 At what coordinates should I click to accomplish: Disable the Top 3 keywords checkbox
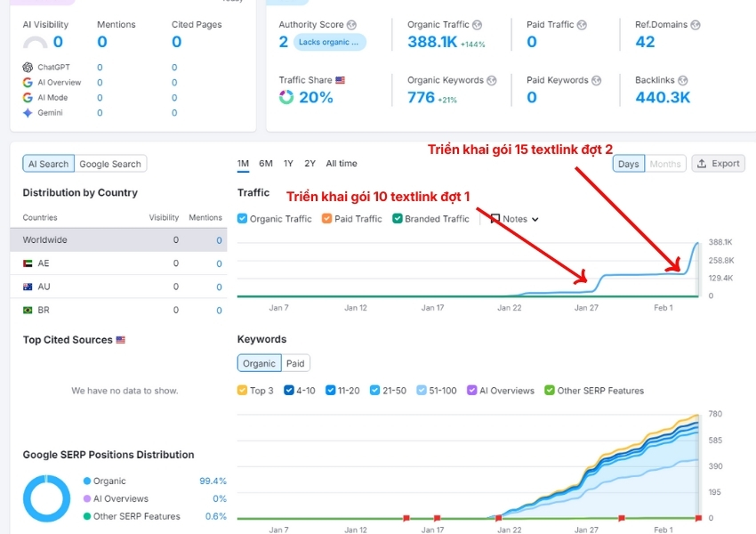(243, 391)
